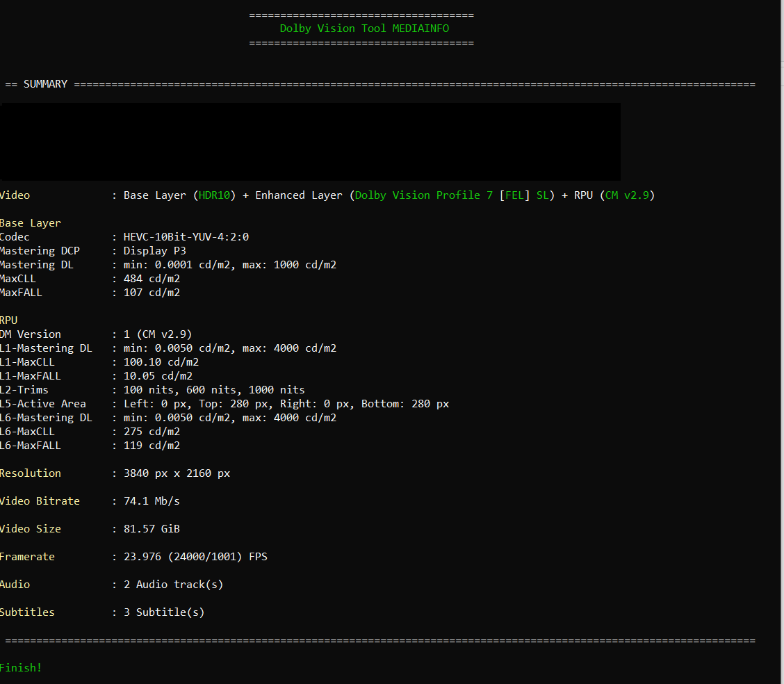Click the 'L5-Active Area' label
The width and height of the screenshot is (784, 684).
coord(42,404)
